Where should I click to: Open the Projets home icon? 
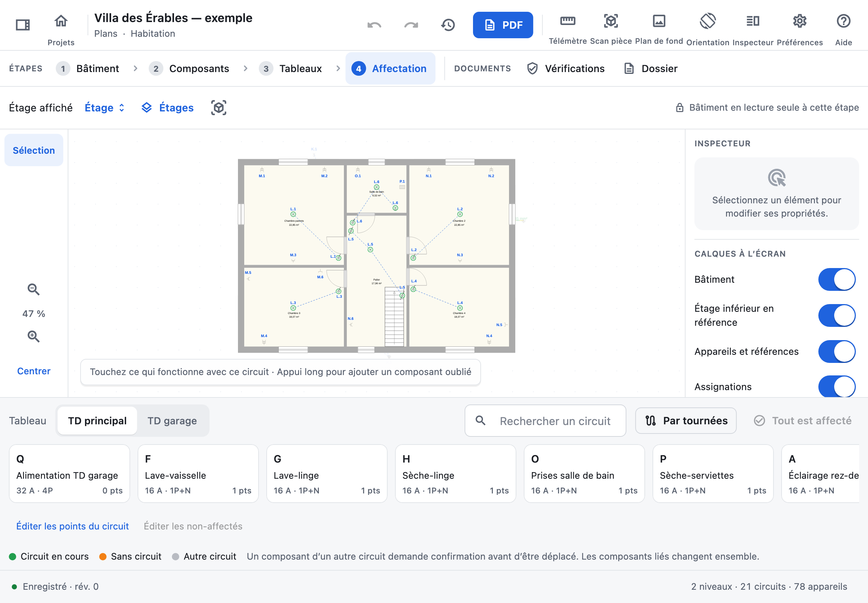point(61,21)
